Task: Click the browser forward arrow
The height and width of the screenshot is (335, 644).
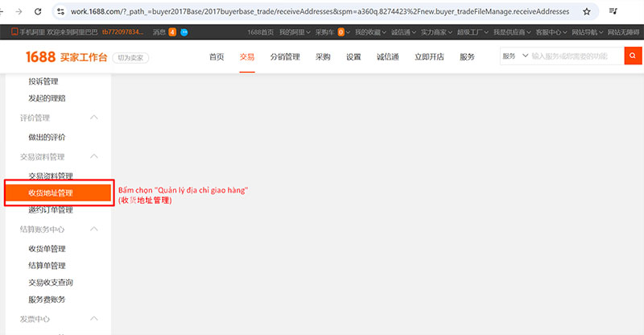Action: (x=19, y=12)
